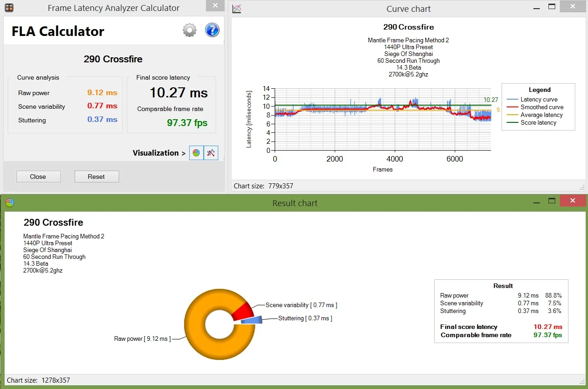The image size is (588, 389).
Task: Reset the calculator with Reset button
Action: pyautogui.click(x=96, y=177)
